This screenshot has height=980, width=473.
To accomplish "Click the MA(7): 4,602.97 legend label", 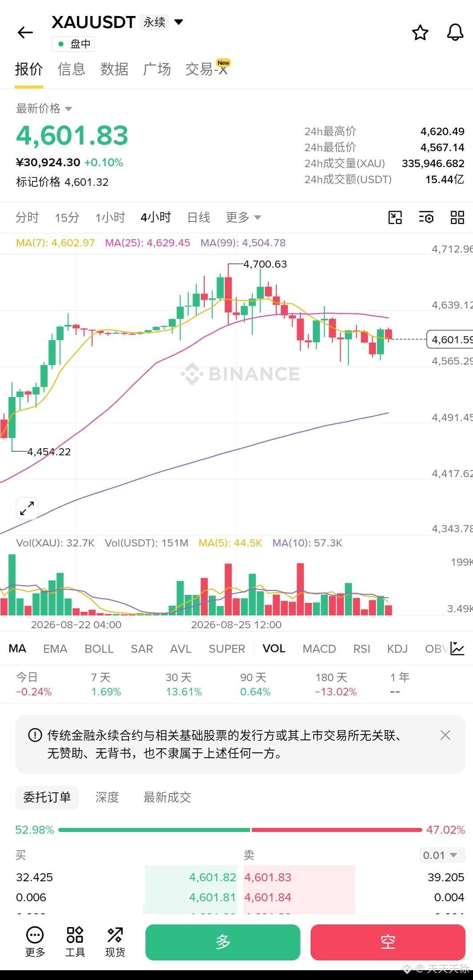I will pos(56,243).
